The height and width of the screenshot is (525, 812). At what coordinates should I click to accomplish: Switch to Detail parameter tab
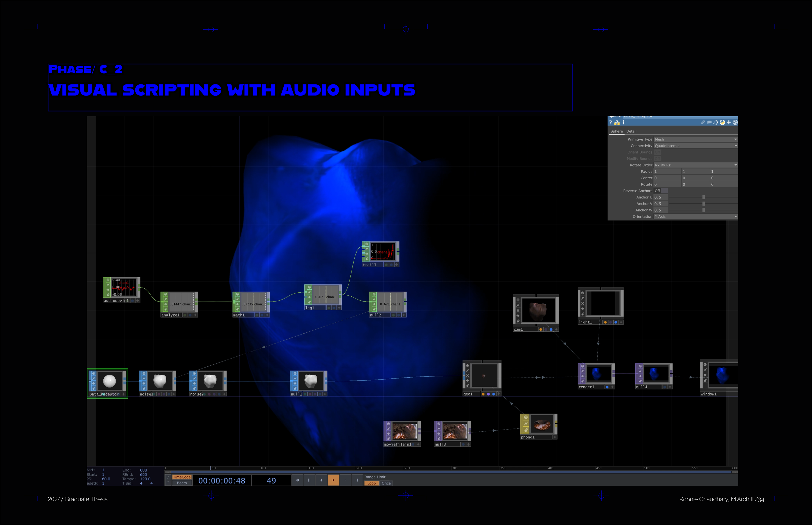631,131
